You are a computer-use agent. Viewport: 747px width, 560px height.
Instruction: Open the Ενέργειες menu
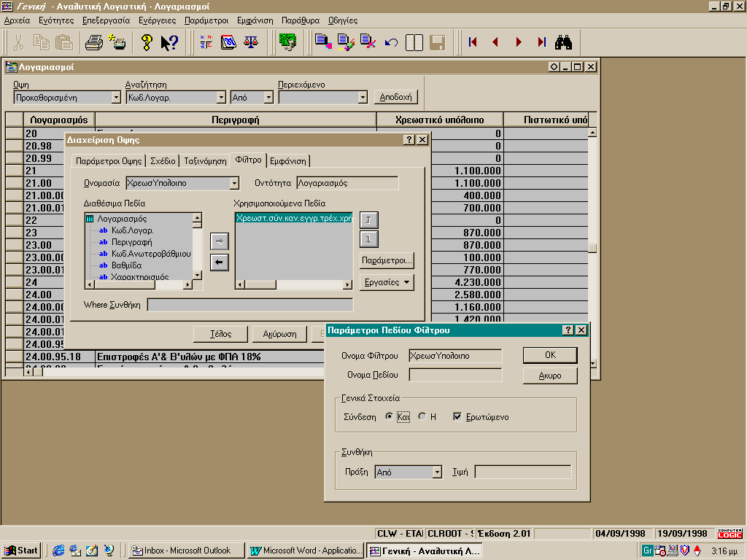tap(158, 20)
